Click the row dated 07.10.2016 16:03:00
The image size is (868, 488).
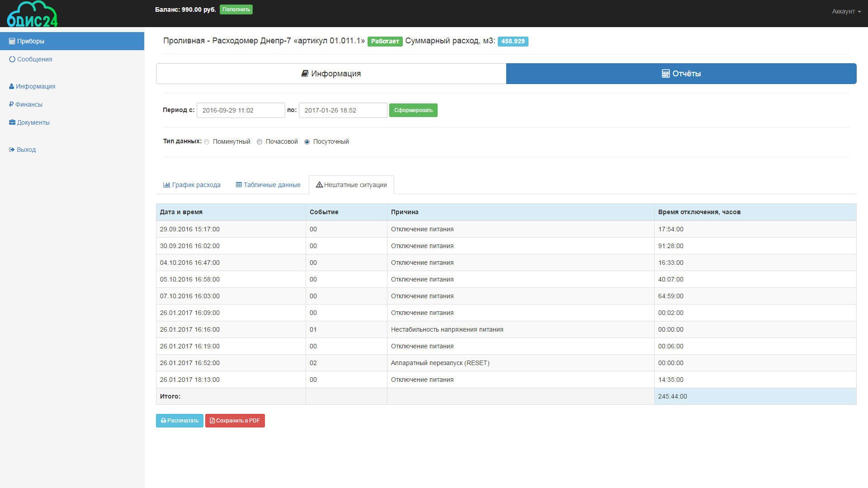tap(506, 296)
